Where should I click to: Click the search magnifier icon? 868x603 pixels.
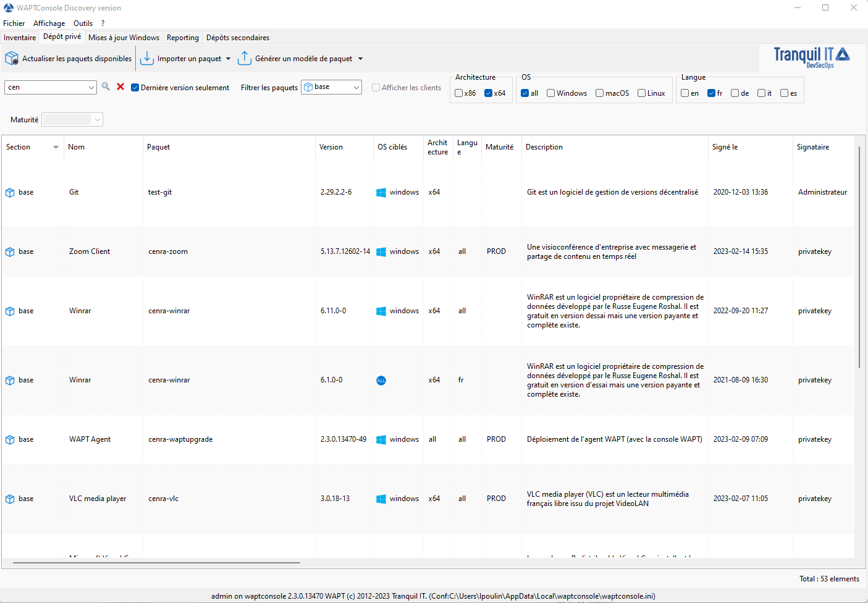click(106, 86)
